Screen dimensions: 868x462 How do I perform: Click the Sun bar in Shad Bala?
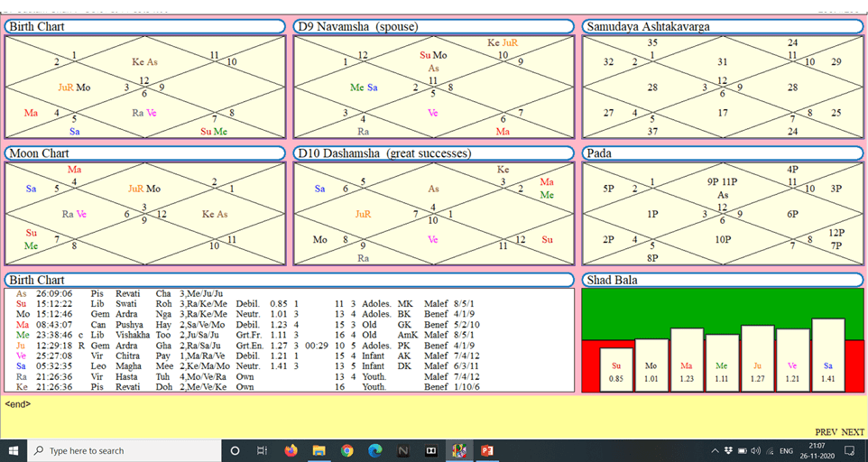616,370
